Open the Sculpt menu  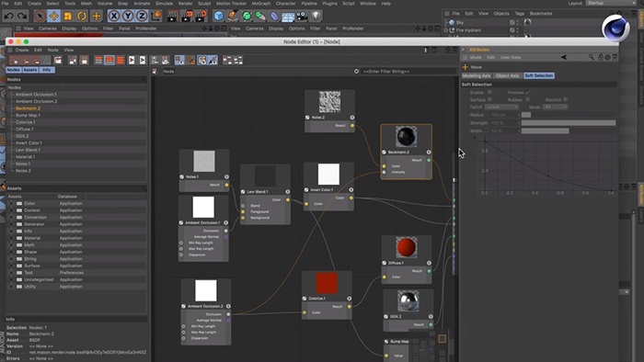[204, 4]
